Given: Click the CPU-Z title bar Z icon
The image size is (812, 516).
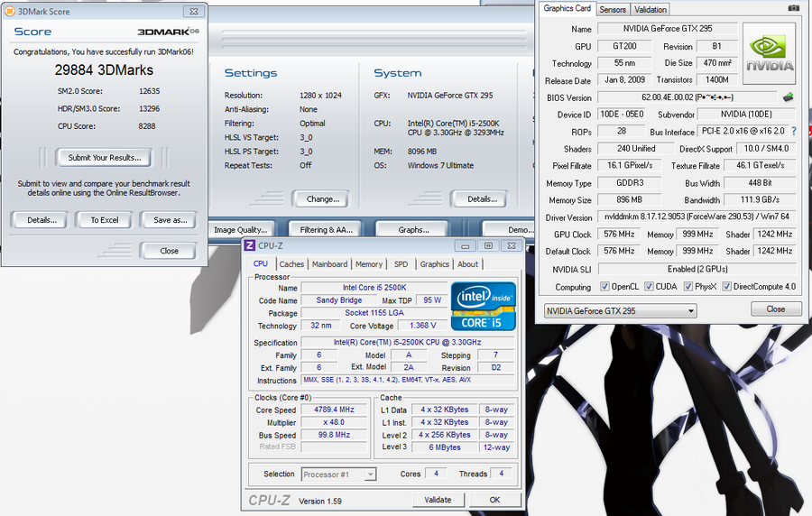Looking at the screenshot, I should click(250, 246).
